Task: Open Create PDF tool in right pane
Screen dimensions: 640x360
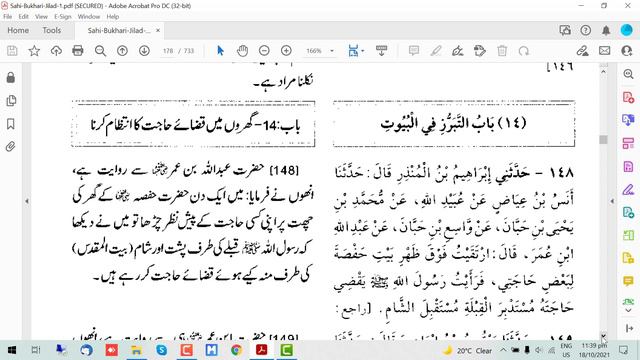Action: pyautogui.click(x=628, y=97)
